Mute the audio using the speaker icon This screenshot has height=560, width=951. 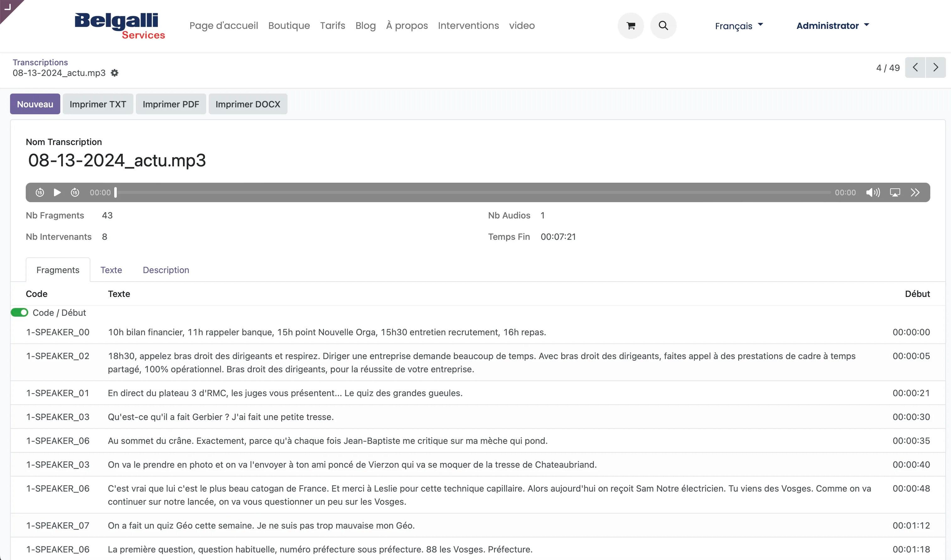coord(873,192)
